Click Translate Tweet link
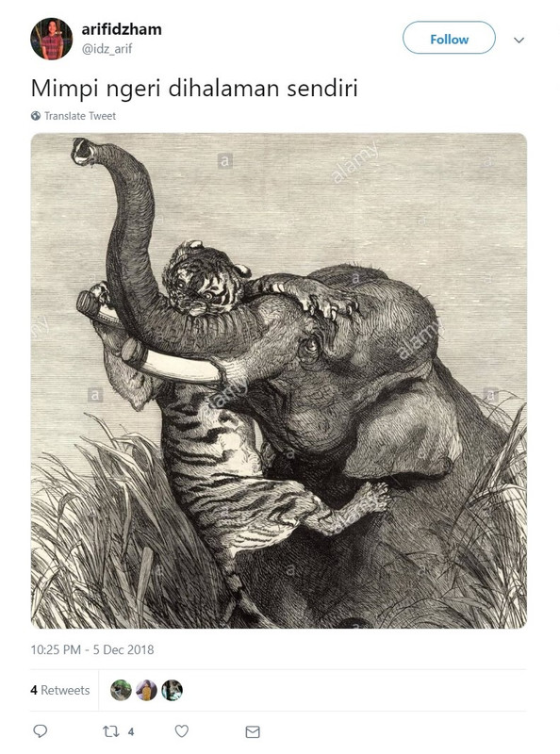The image size is (560, 754). point(80,116)
